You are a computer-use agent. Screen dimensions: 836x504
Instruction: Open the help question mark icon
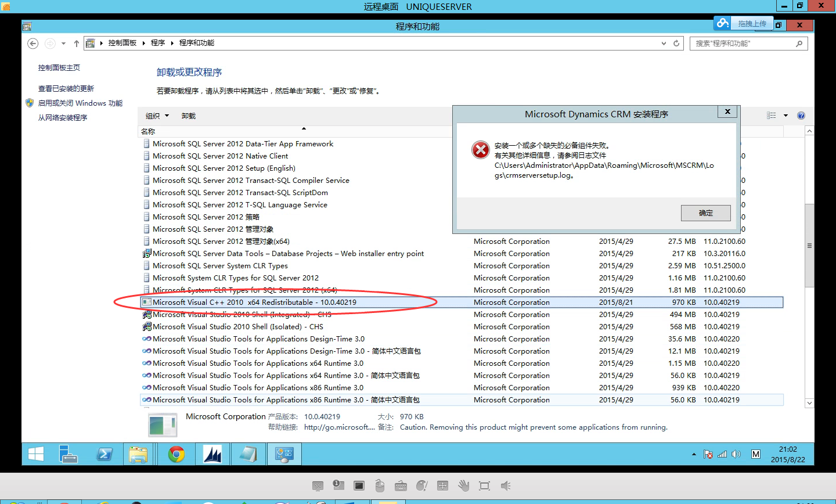(801, 116)
